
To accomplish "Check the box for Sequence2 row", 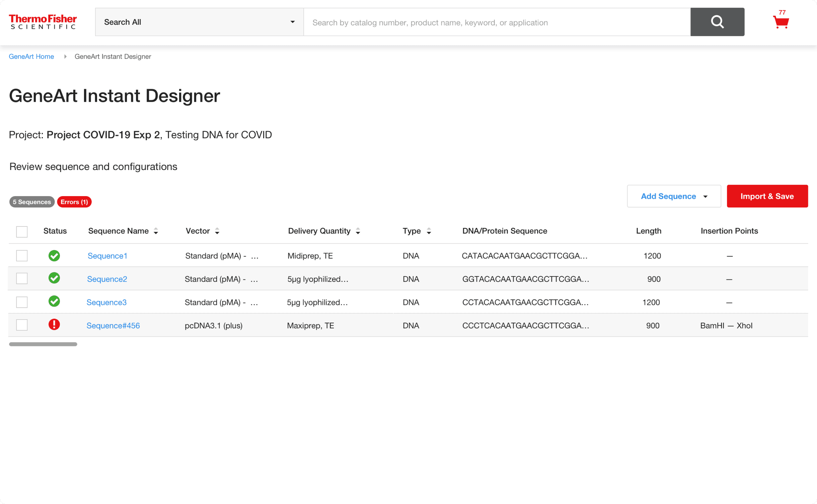I will [x=22, y=278].
